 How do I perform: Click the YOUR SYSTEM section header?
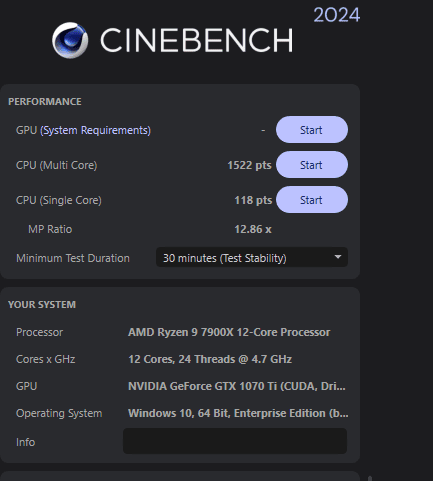pyautogui.click(x=42, y=304)
